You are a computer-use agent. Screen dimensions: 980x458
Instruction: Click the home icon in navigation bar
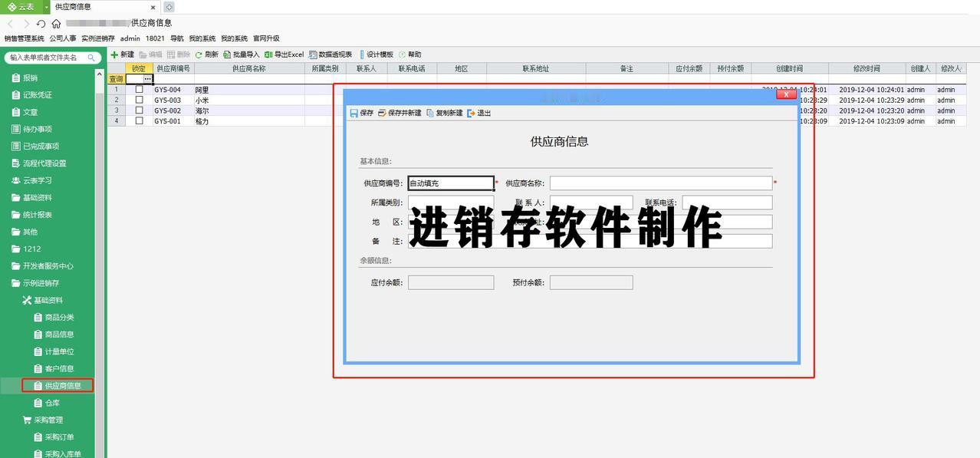click(x=56, y=24)
